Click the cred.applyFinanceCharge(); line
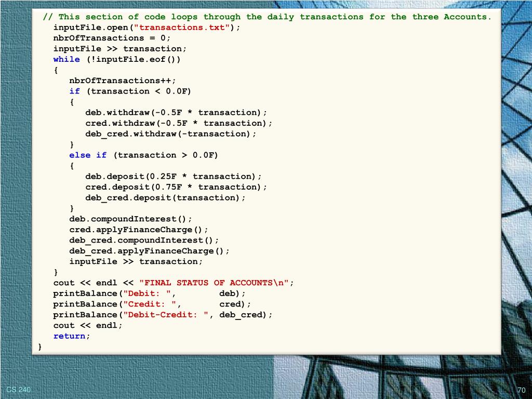The width and height of the screenshot is (532, 399). tap(138, 230)
